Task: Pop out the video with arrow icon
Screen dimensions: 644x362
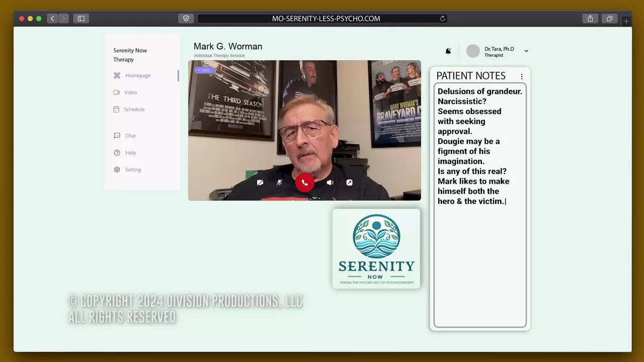Action: tap(349, 183)
